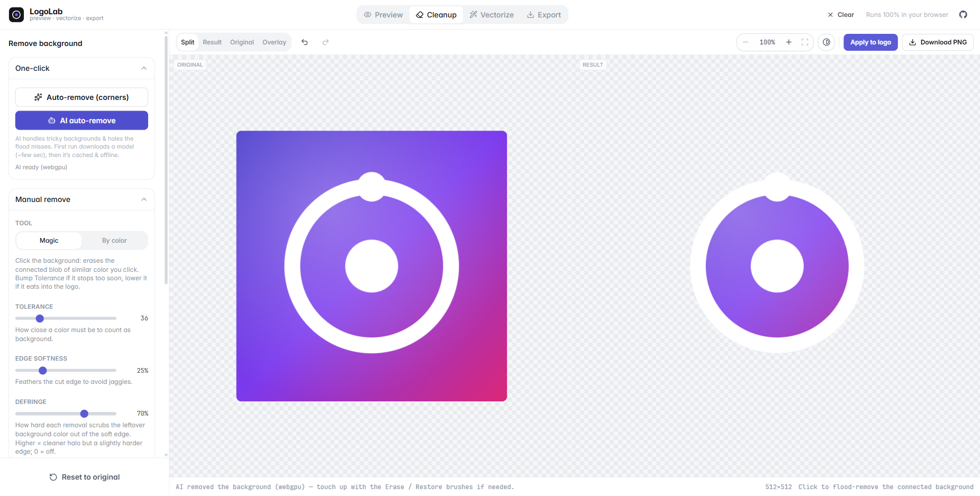Click the Edge Softness value 25%

(142, 371)
